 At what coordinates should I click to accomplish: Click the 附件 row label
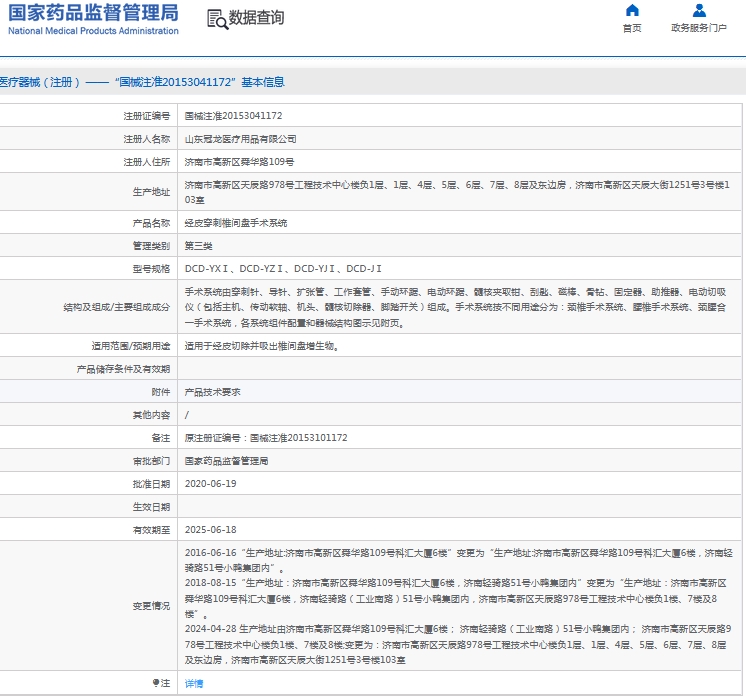pyautogui.click(x=161, y=392)
